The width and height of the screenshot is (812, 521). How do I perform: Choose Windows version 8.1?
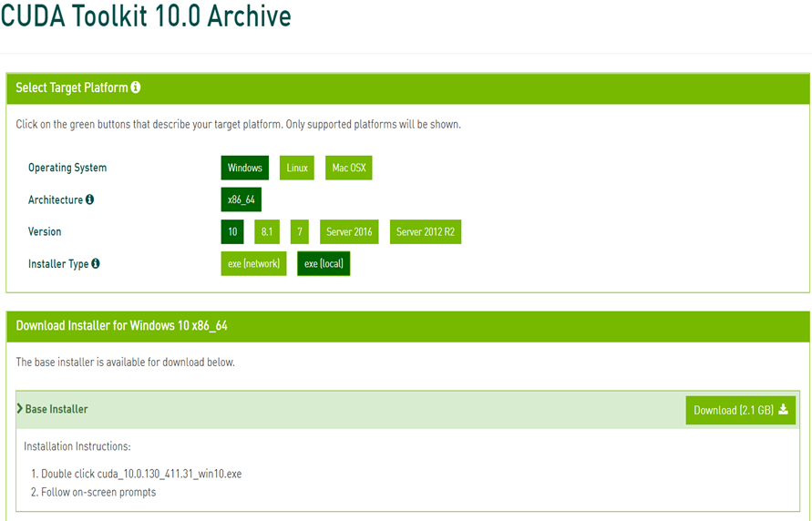pyautogui.click(x=267, y=231)
